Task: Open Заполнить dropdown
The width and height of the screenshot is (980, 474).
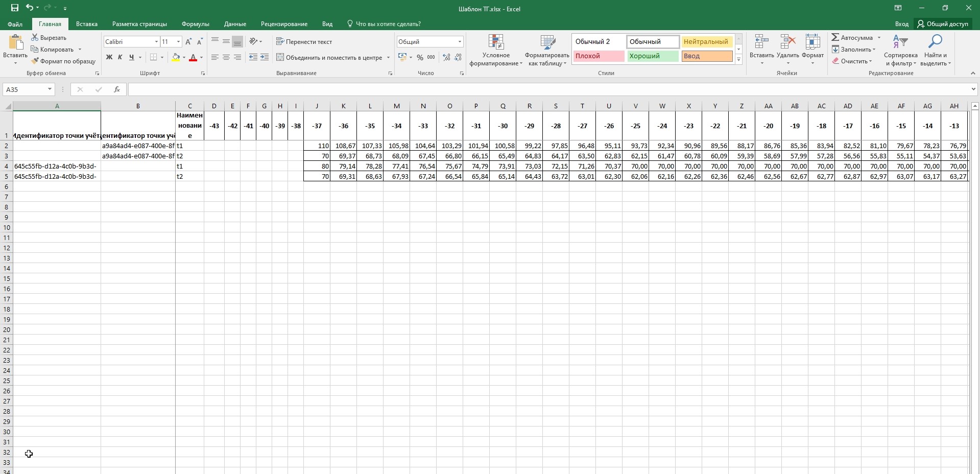Action: coord(853,50)
